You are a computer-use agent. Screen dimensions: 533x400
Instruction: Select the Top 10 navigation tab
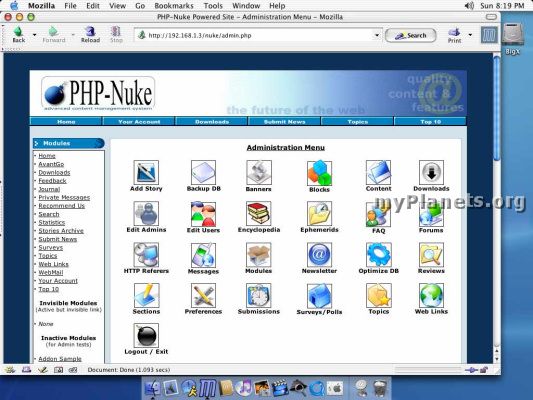pyautogui.click(x=430, y=121)
